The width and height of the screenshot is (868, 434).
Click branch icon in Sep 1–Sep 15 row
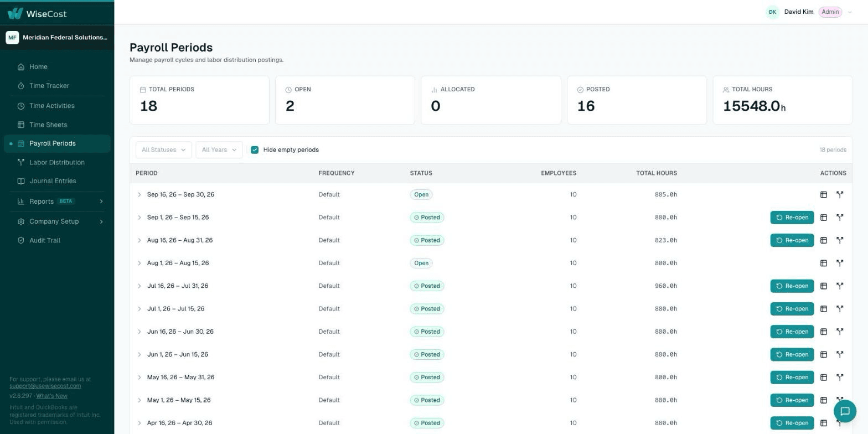click(x=840, y=218)
